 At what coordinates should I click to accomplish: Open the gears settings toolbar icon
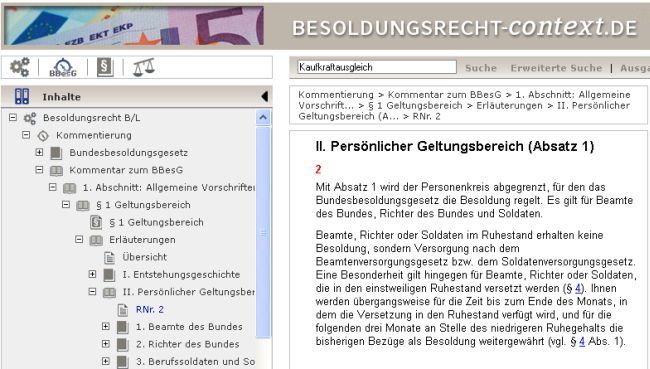tap(19, 67)
